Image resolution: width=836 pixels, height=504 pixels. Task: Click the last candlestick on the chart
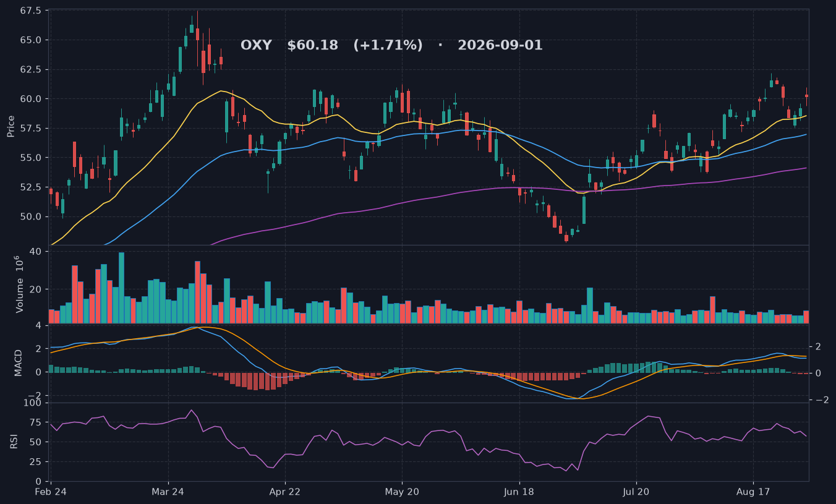tap(806, 96)
